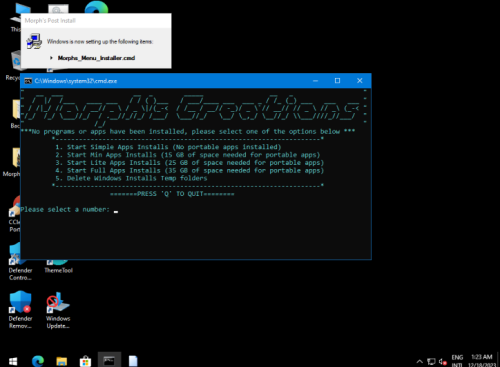Click the blank document icon in taskbar
500x367 pixels.
(133, 361)
